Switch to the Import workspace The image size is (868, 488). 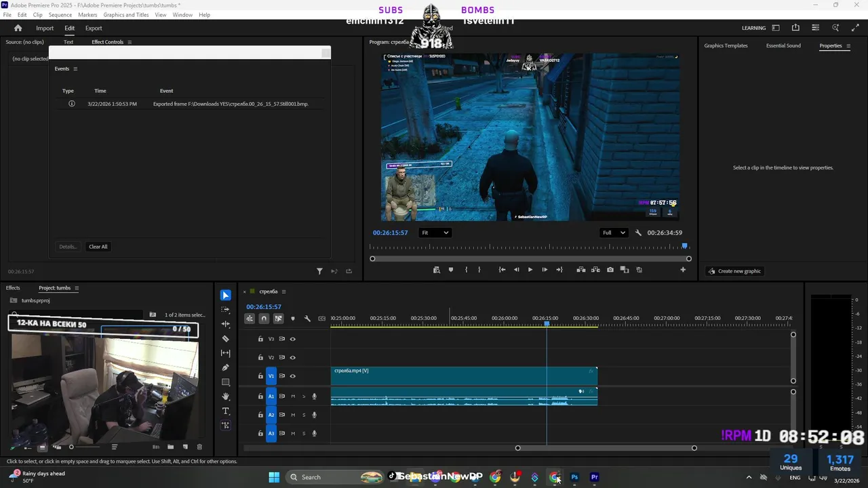click(x=45, y=28)
